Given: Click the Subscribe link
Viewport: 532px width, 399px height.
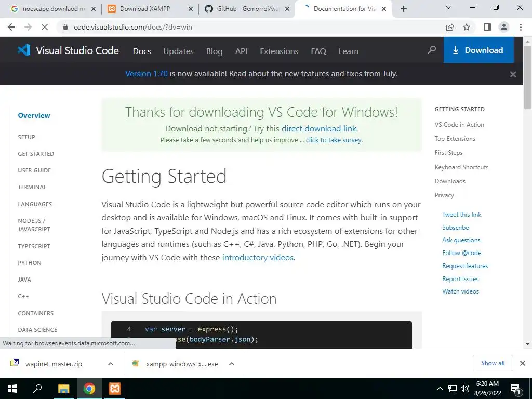Looking at the screenshot, I should click(455, 228).
